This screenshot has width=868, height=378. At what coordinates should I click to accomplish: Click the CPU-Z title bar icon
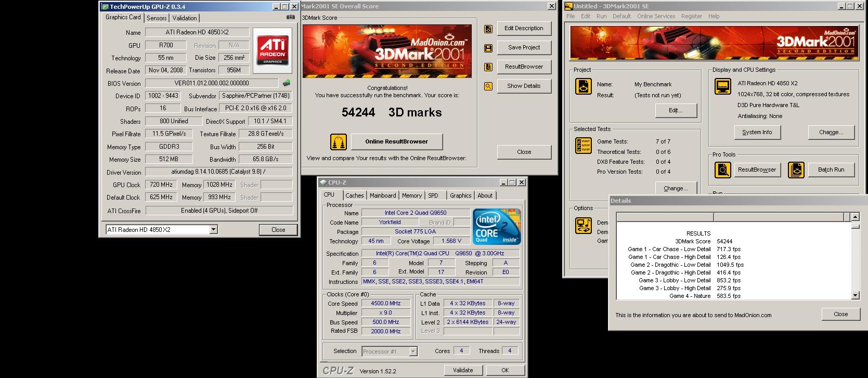coord(323,183)
